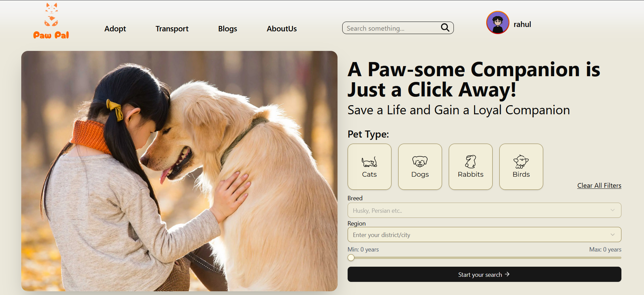Open the Region district/city dropdown
Image resolution: width=644 pixels, height=295 pixels.
tap(484, 235)
